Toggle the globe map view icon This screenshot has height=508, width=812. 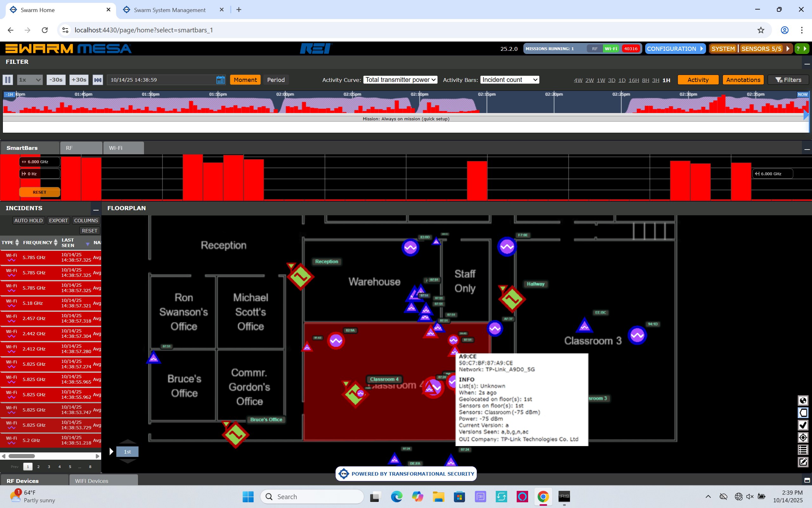point(803,400)
